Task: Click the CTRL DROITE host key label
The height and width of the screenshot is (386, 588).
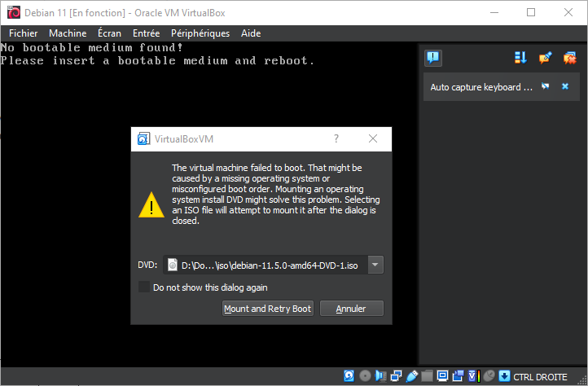Action: (541, 376)
